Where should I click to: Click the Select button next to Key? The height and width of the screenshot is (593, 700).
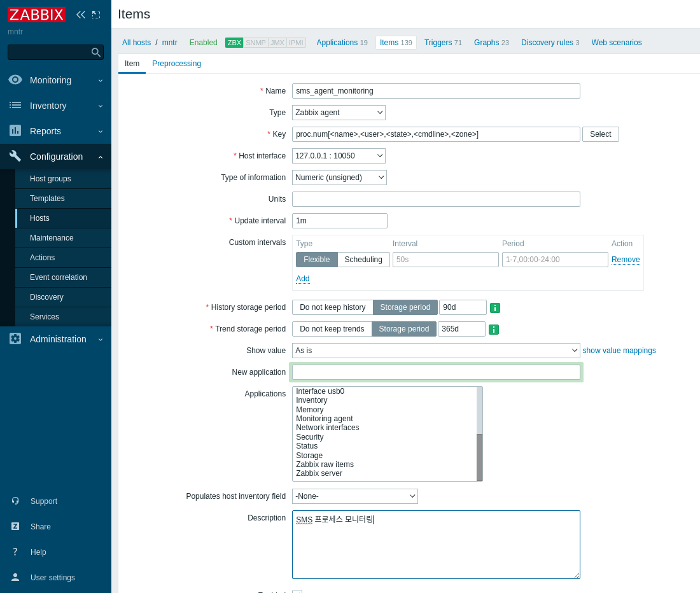(x=600, y=134)
